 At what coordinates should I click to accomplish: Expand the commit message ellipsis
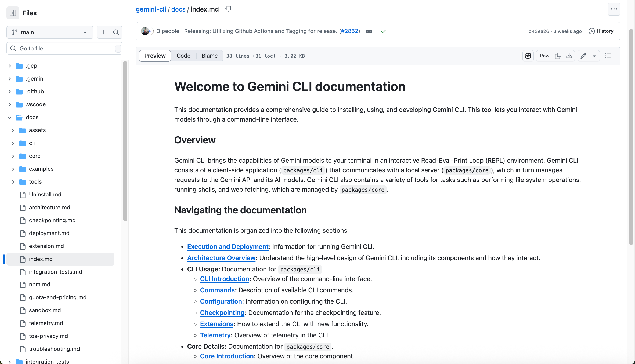pyautogui.click(x=369, y=31)
